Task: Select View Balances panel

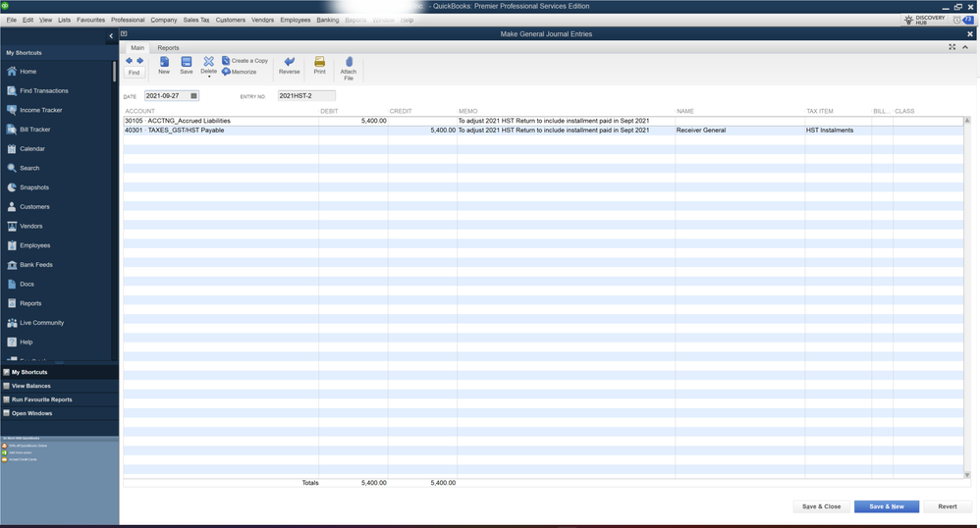Action: [x=59, y=386]
